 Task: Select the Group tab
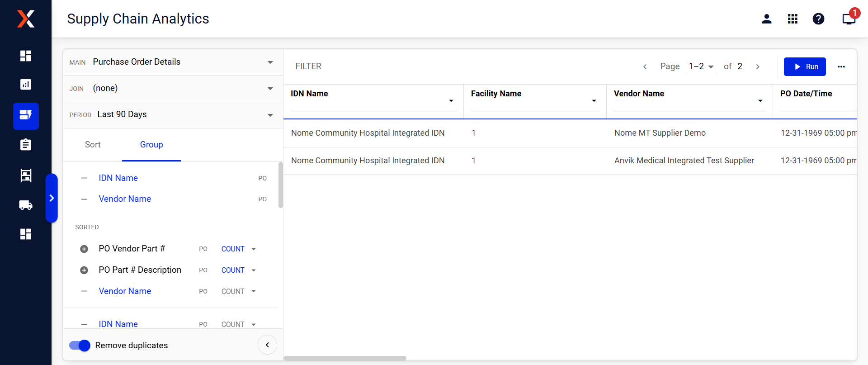[x=151, y=145]
